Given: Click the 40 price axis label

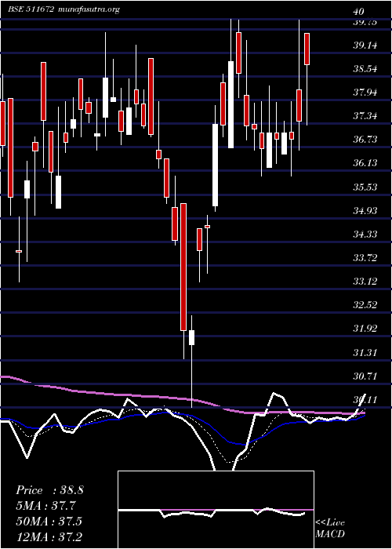Looking at the screenshot, I should click(358, 12).
